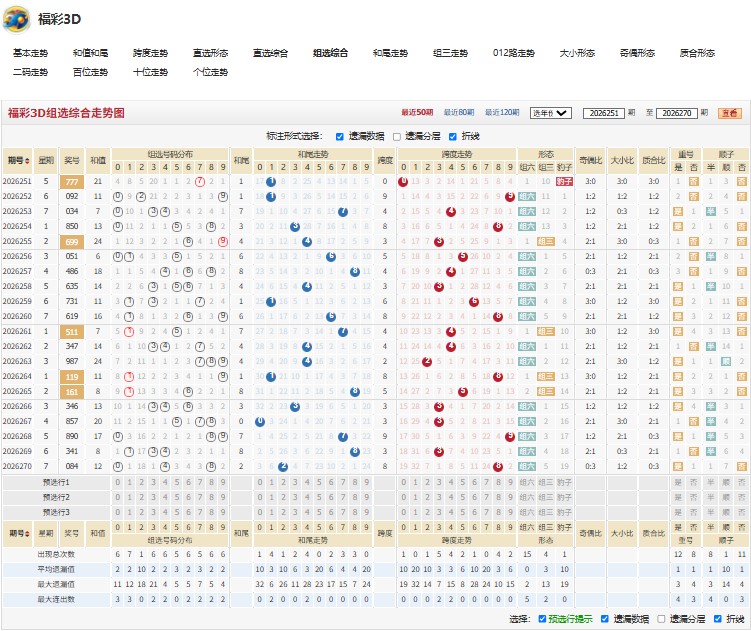Click the 半 badge in row 2026253
The height and width of the screenshot is (631, 751).
pyautogui.click(x=711, y=211)
